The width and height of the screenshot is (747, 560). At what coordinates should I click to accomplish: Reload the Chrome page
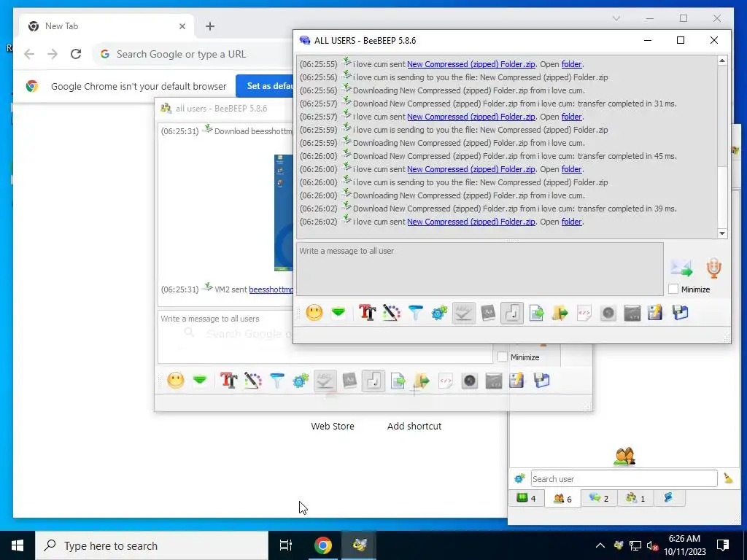[76, 54]
